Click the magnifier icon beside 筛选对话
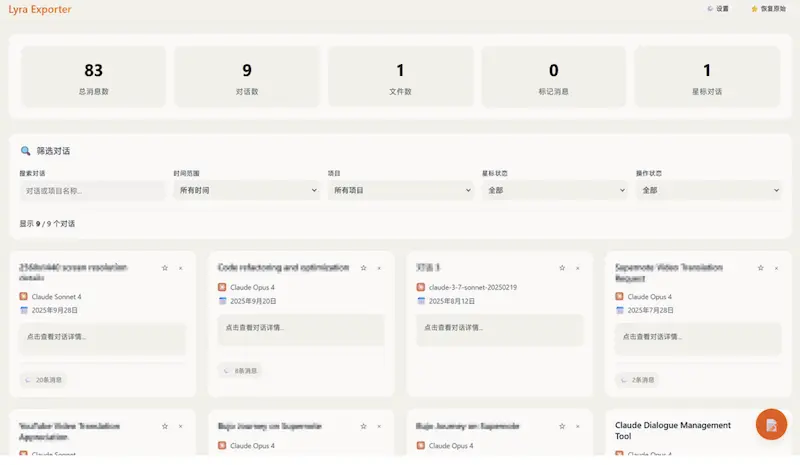 pos(26,151)
